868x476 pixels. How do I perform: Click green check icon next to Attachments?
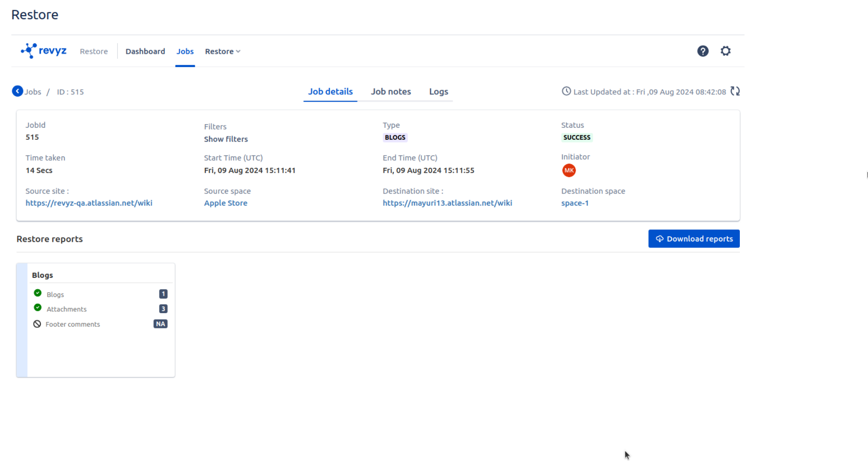[x=38, y=308]
